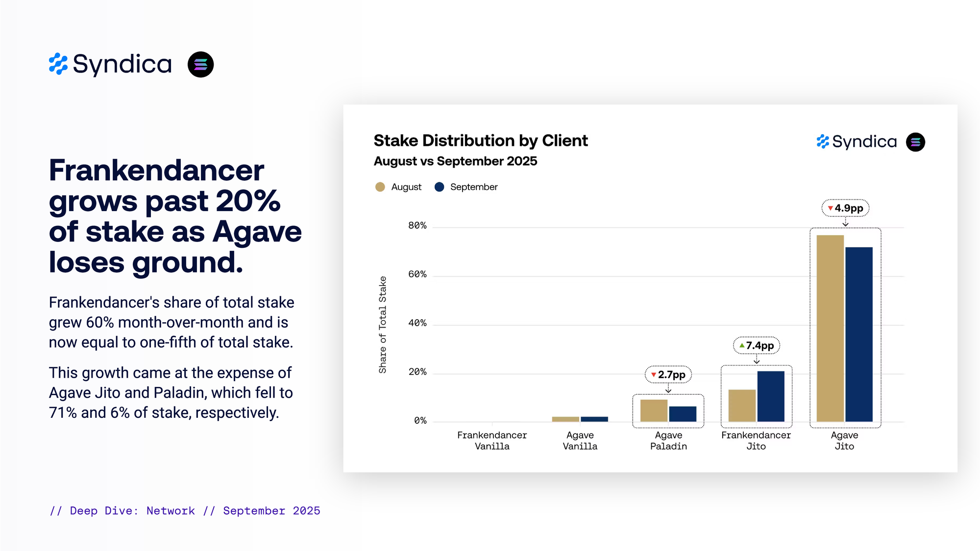Click the September bar for Frankendancer Jito
980x551 pixels.
770,396
